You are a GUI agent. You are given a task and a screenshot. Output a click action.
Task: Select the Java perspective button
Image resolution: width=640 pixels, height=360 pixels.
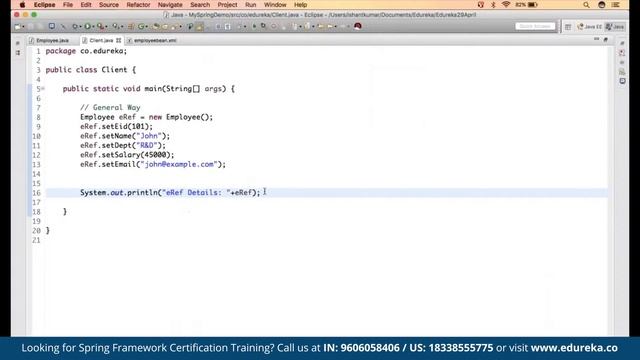615,27
